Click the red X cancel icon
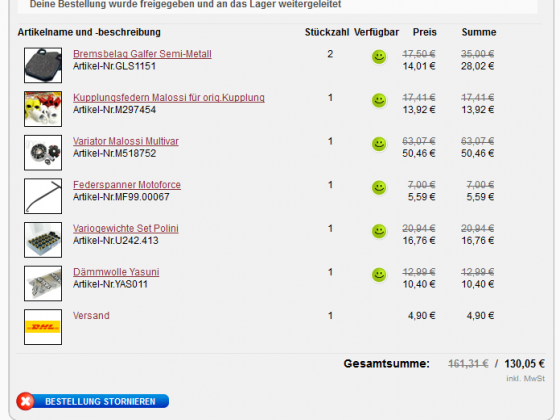The image size is (560, 420). tap(25, 401)
